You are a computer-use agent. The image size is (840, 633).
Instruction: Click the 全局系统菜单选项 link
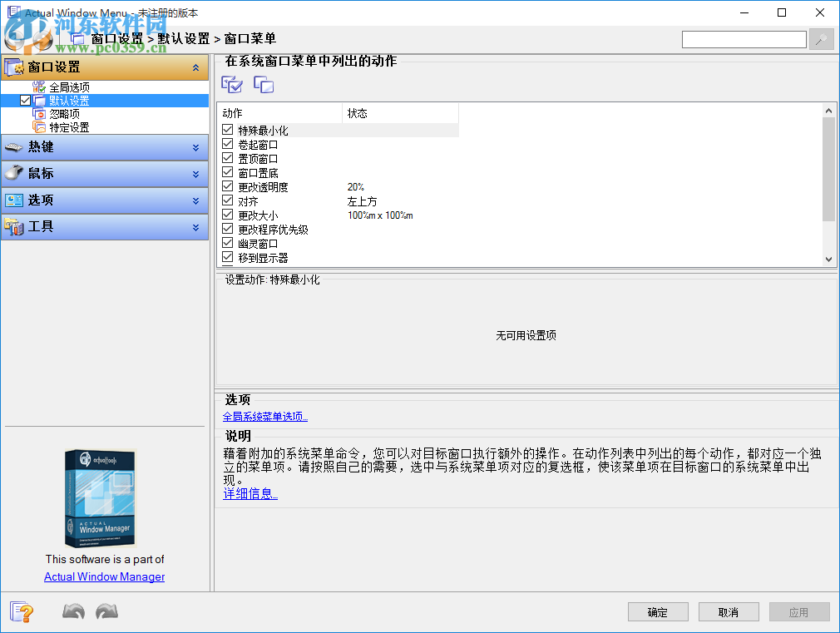[264, 416]
